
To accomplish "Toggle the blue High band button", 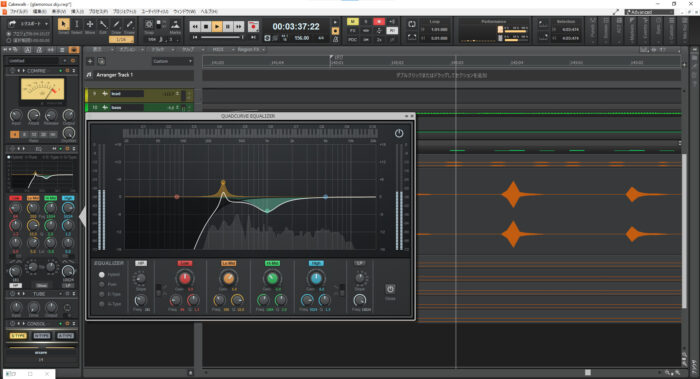I will coord(316,263).
